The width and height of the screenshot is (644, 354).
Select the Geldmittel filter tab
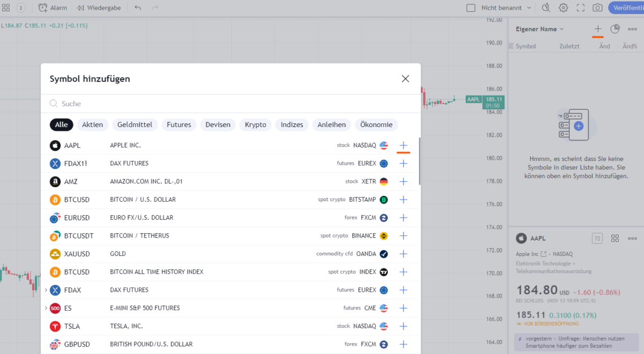(x=135, y=124)
